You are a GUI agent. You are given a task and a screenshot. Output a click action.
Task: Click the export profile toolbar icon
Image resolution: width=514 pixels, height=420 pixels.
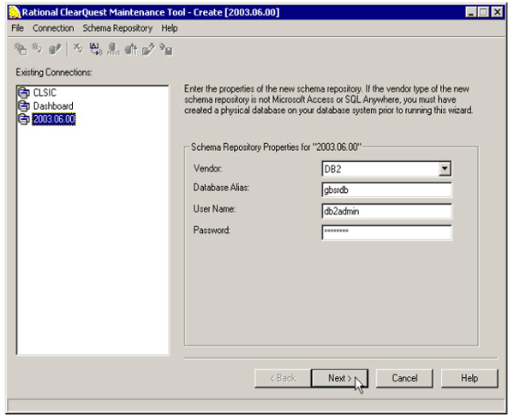point(148,49)
